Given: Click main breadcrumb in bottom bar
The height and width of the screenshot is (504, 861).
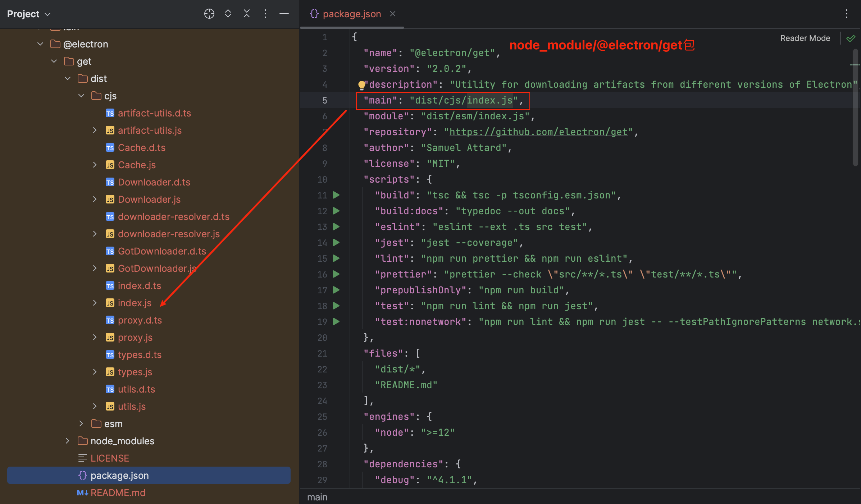Looking at the screenshot, I should [317, 497].
